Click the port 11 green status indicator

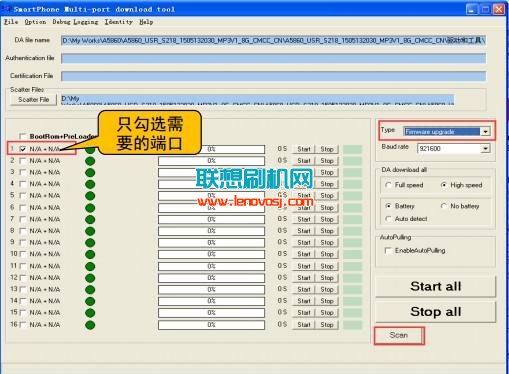tap(90, 266)
